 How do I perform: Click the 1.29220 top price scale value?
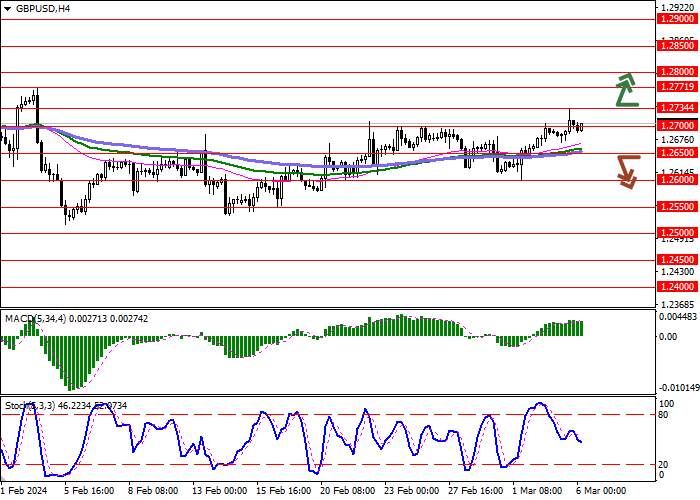(x=677, y=8)
